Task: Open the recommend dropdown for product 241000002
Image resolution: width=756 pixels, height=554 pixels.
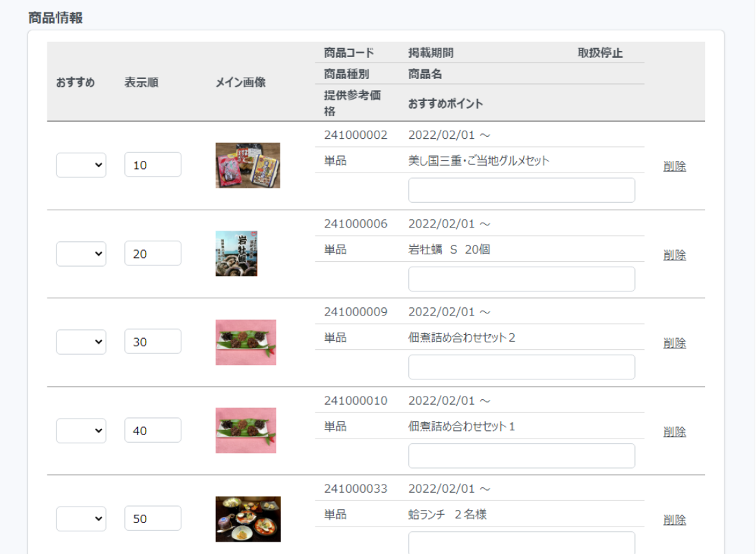Action: (81, 165)
